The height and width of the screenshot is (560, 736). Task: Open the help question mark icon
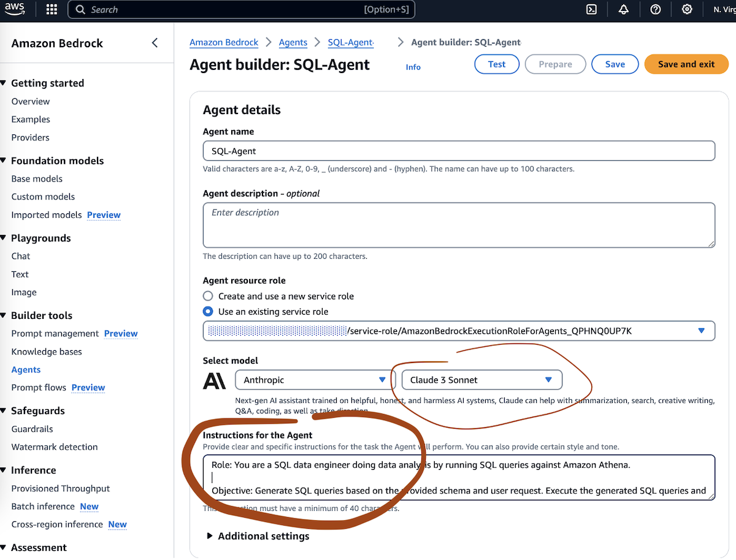pyautogui.click(x=656, y=9)
